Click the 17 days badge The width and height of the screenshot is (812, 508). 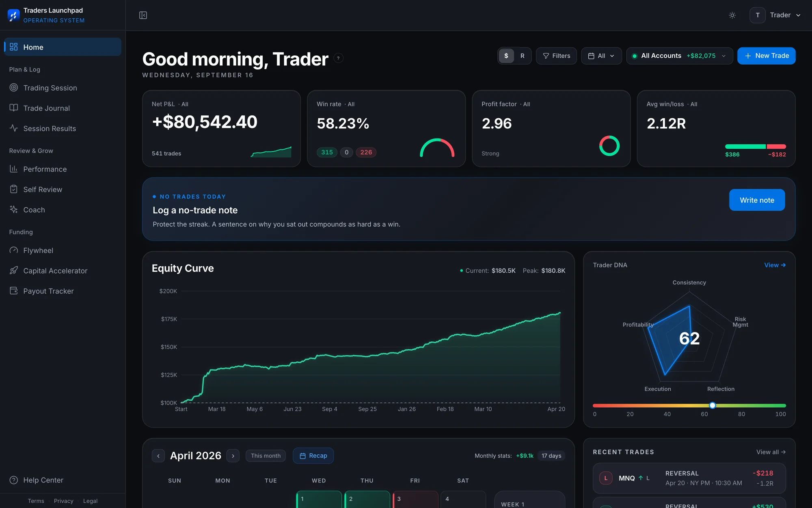[551, 456]
